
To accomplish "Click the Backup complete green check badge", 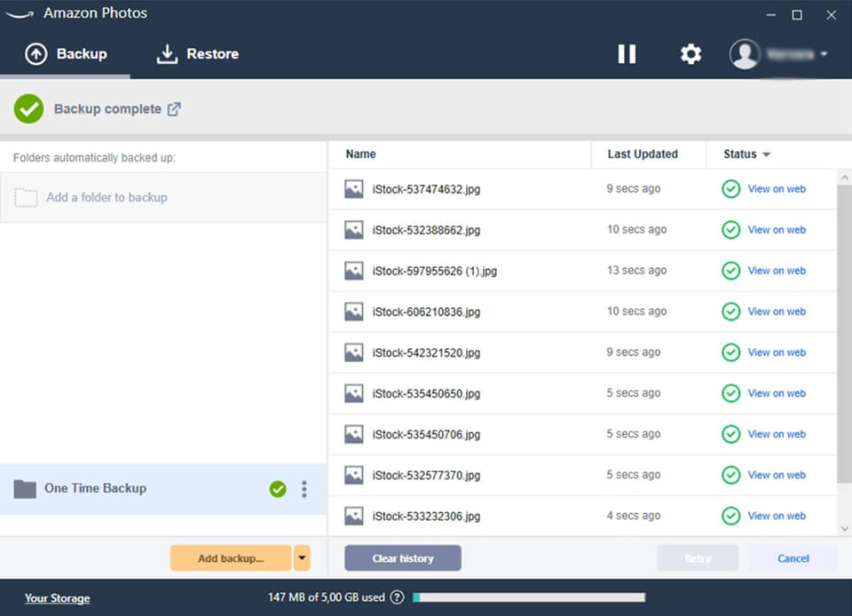I will [28, 108].
